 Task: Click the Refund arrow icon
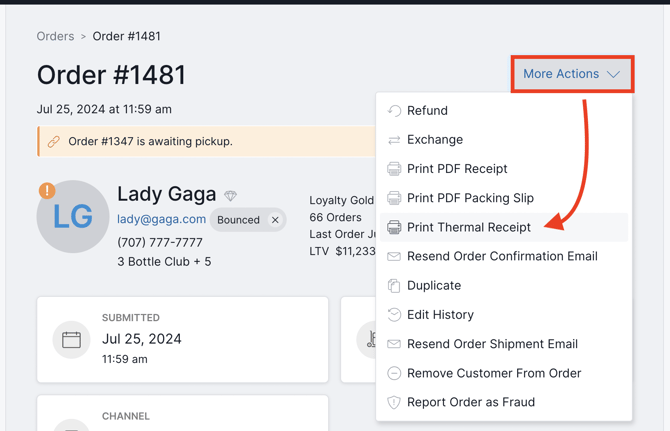(394, 111)
